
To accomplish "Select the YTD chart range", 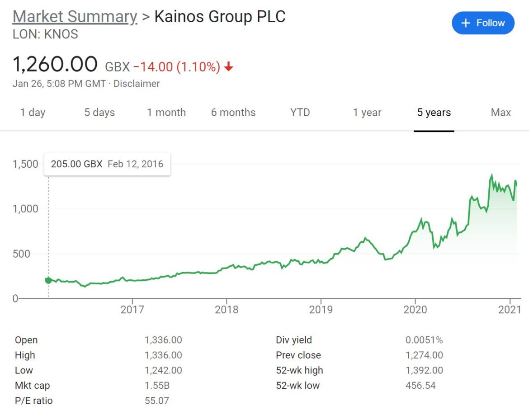I will 299,113.
